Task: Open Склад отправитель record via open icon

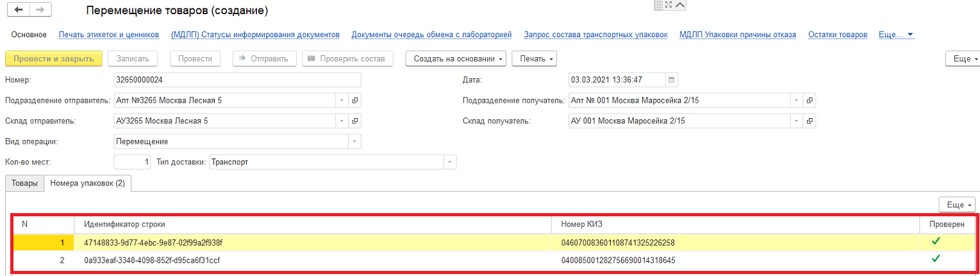Action: (355, 121)
